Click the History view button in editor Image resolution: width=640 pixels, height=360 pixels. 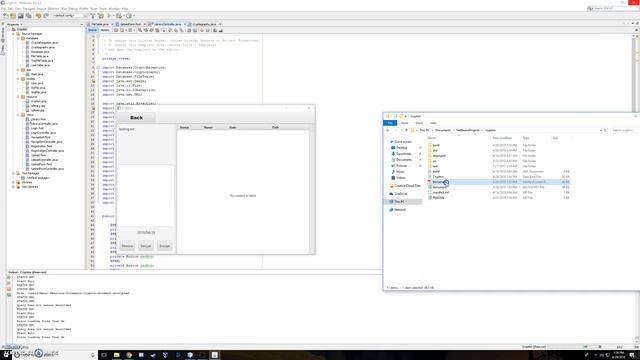click(x=105, y=30)
